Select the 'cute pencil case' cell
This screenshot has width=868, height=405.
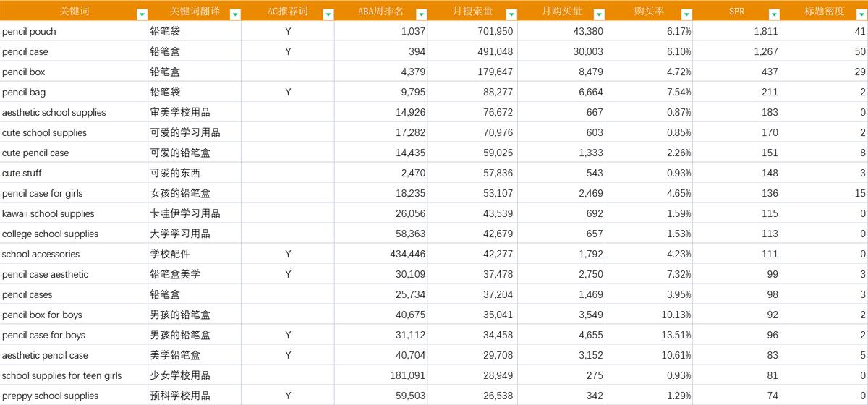click(x=74, y=153)
